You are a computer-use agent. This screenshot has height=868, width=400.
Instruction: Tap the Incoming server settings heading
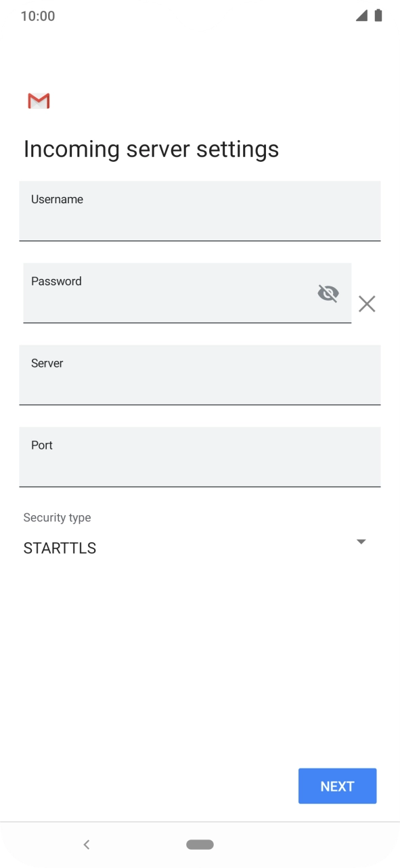[x=152, y=149]
